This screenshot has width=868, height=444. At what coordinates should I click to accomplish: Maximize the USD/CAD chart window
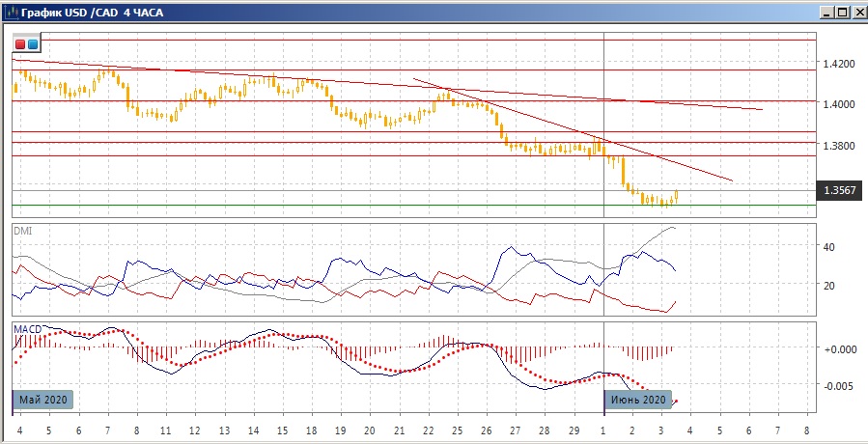pyautogui.click(x=842, y=13)
